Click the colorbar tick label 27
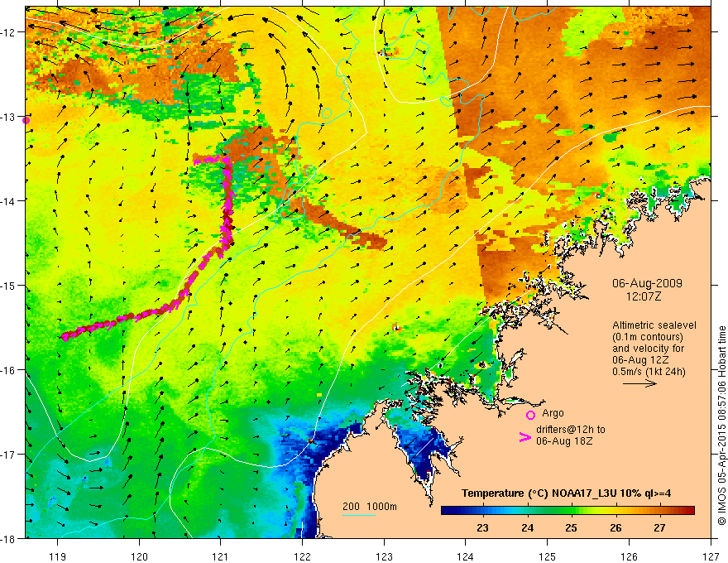The image size is (728, 563). pyautogui.click(x=659, y=527)
